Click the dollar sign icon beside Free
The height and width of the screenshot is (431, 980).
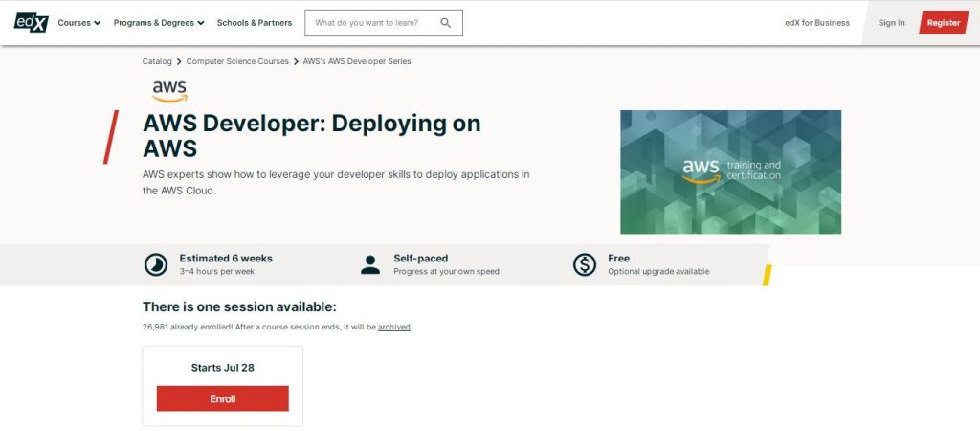click(x=585, y=264)
